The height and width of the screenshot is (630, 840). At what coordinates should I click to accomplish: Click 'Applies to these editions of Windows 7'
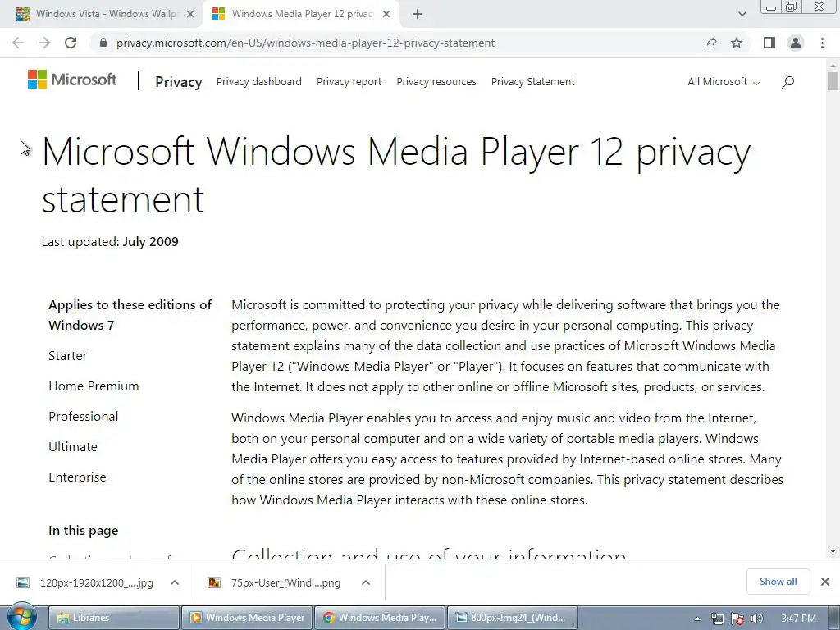130,315
